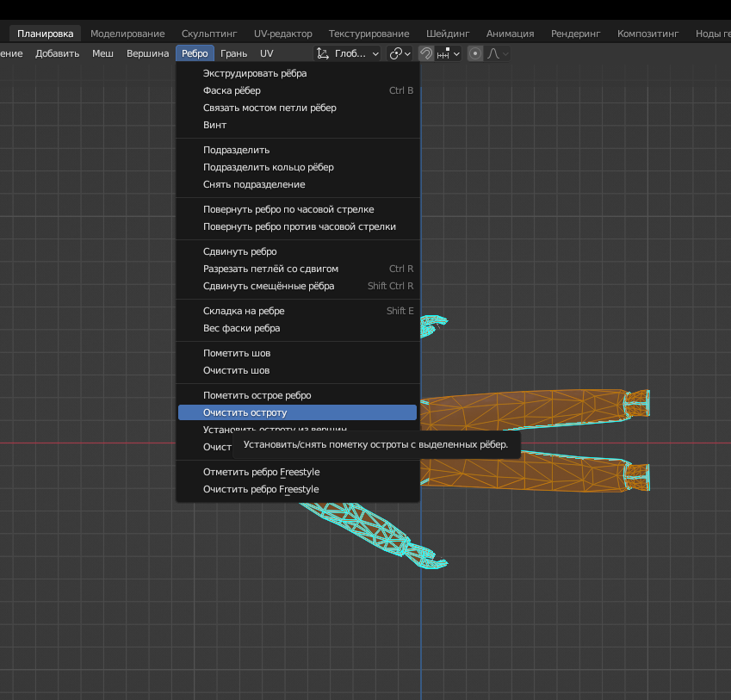Screen dimensions: 731x700
Task: Toggle the snapping magnet icon
Action: (426, 53)
